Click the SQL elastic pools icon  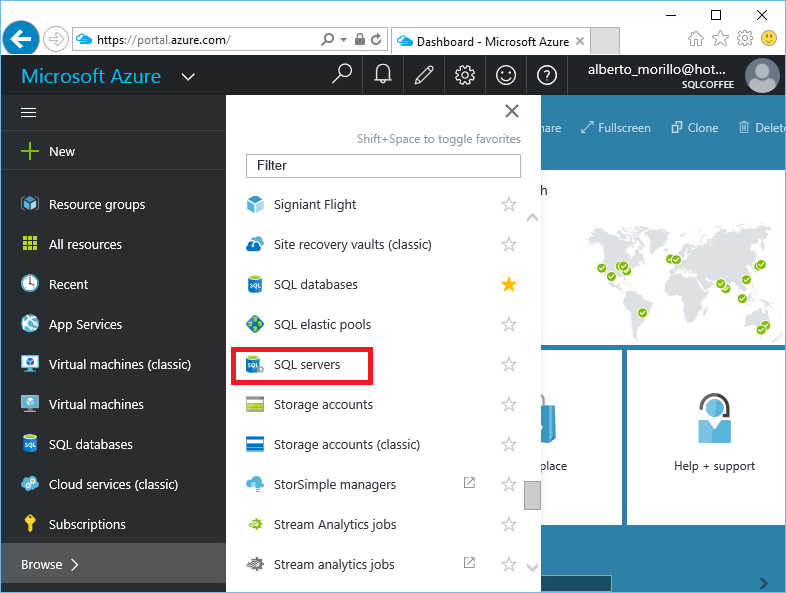coord(255,324)
